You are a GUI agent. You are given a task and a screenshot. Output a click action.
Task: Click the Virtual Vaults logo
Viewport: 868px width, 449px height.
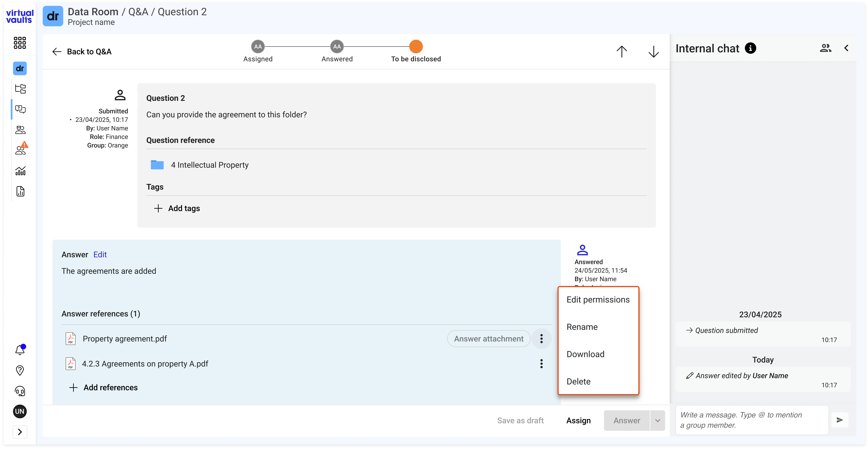[20, 16]
